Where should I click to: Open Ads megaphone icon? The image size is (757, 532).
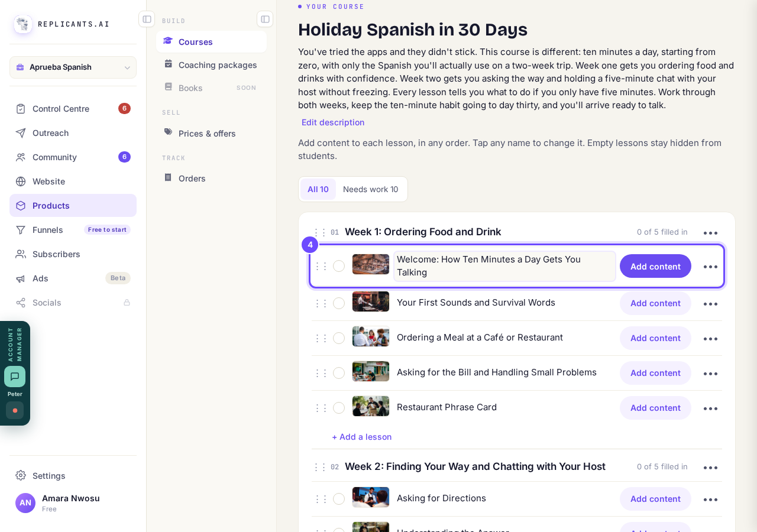21,278
